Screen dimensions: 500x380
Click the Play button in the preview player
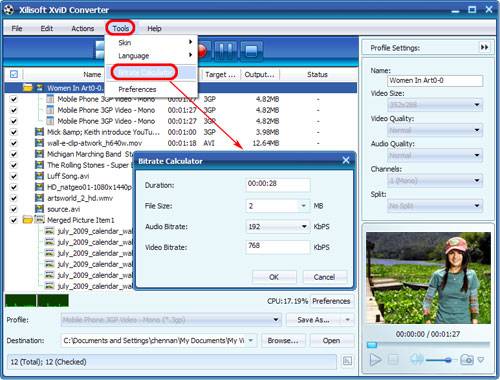(x=375, y=360)
